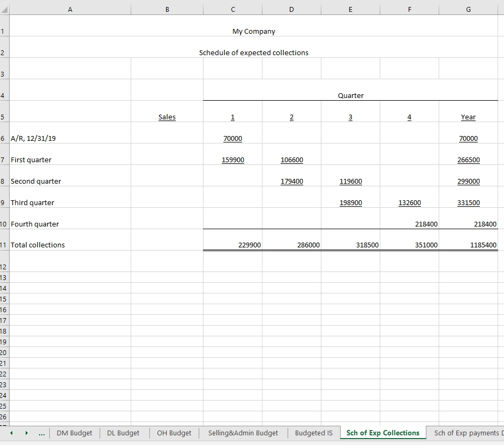Select column G header
504x445 pixels.
pyautogui.click(x=468, y=9)
